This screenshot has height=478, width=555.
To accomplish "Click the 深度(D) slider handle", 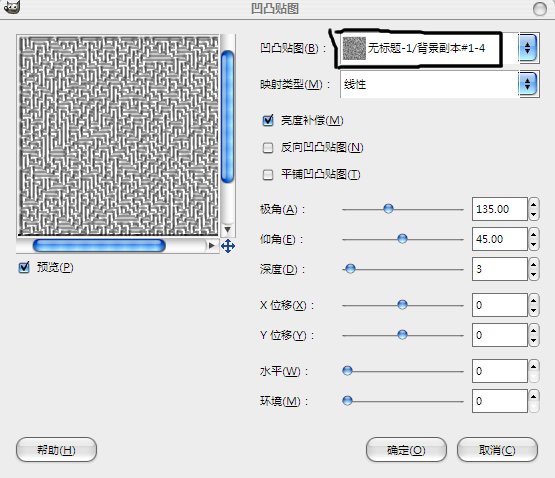I will pyautogui.click(x=350, y=269).
